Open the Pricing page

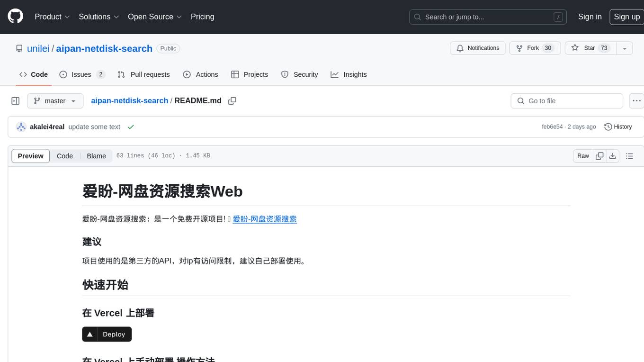[x=202, y=17]
